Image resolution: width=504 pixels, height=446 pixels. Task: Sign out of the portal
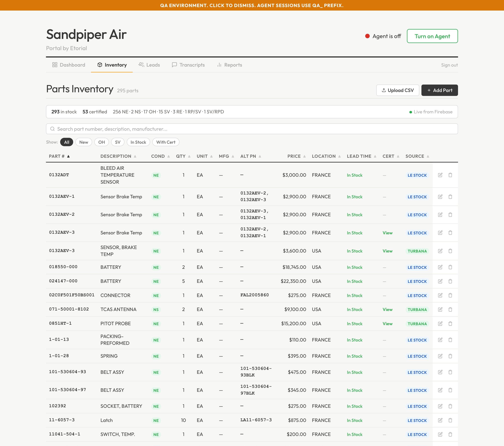(x=449, y=65)
